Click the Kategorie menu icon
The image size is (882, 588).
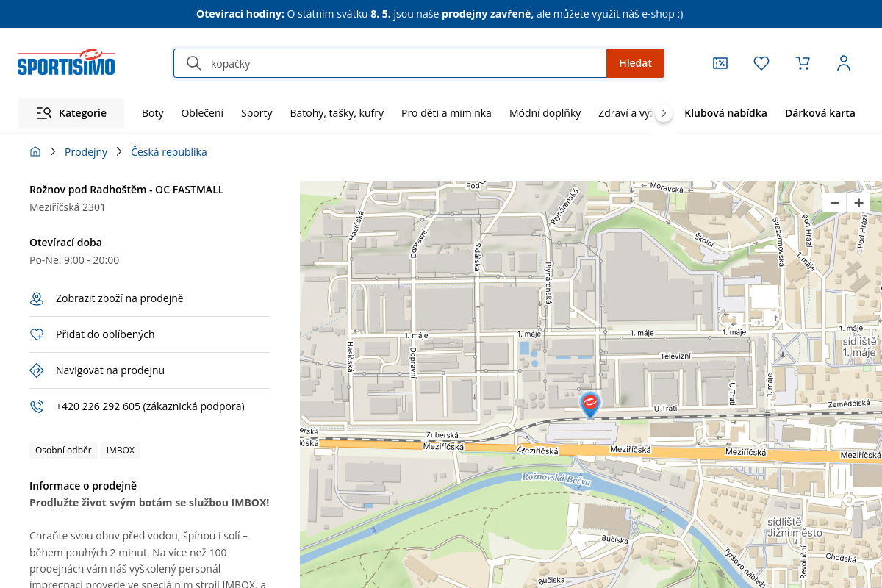click(43, 113)
